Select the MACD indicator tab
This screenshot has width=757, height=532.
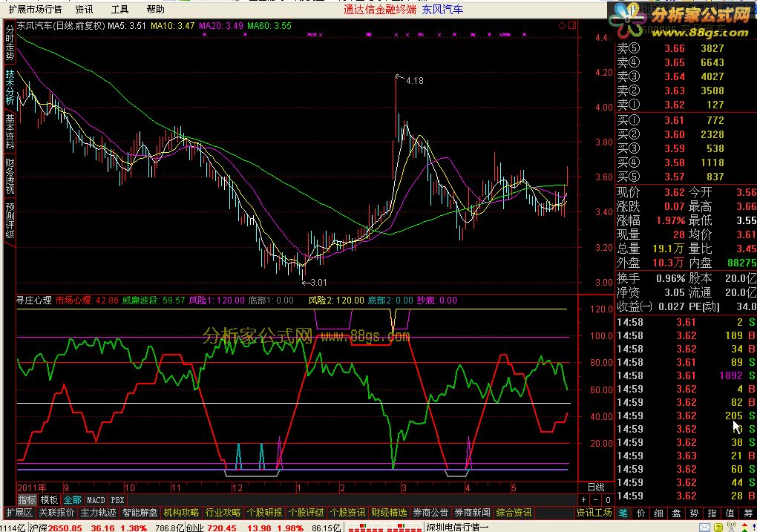(96, 500)
